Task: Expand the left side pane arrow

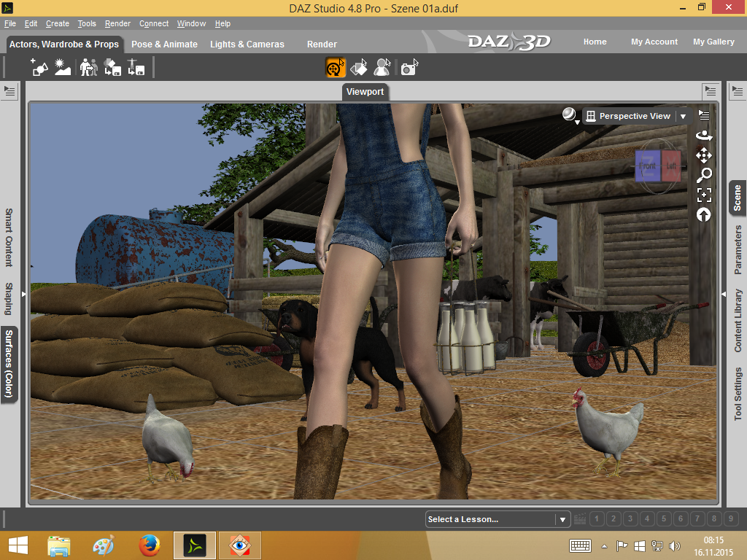Action: point(23,295)
